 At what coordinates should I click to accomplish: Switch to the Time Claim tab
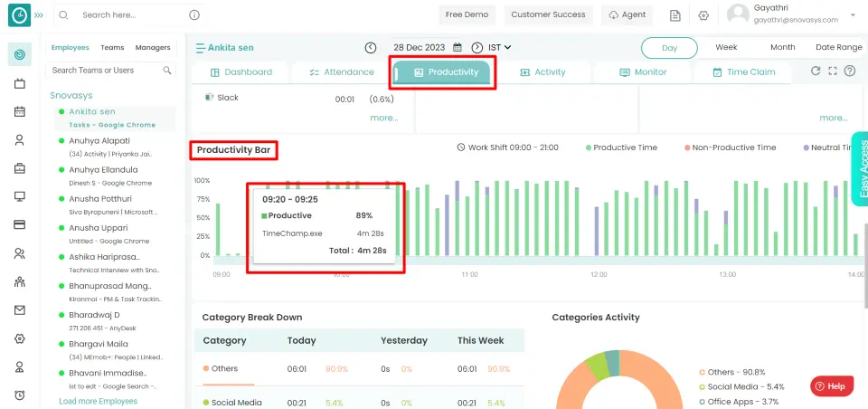[x=743, y=72]
